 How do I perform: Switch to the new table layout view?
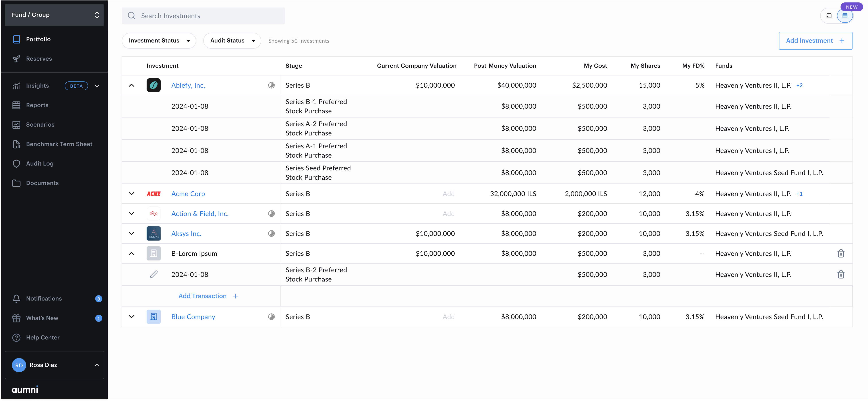(x=845, y=16)
